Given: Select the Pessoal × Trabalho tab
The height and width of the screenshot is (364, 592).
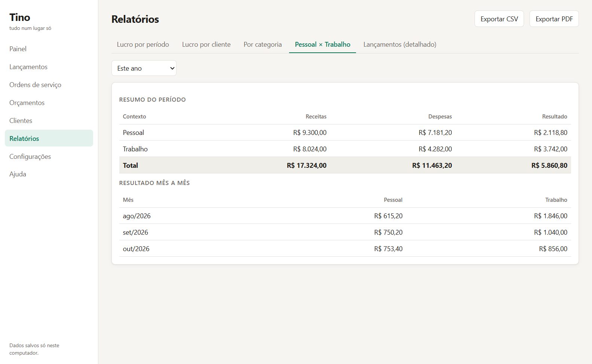Looking at the screenshot, I should [322, 44].
